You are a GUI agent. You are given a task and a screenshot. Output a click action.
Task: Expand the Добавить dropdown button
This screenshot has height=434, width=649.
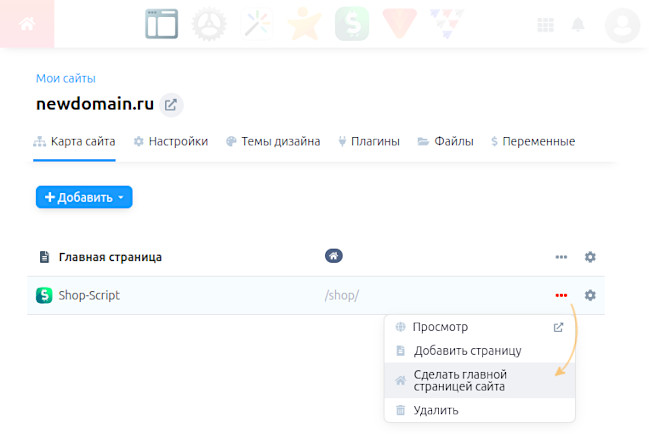click(x=84, y=197)
